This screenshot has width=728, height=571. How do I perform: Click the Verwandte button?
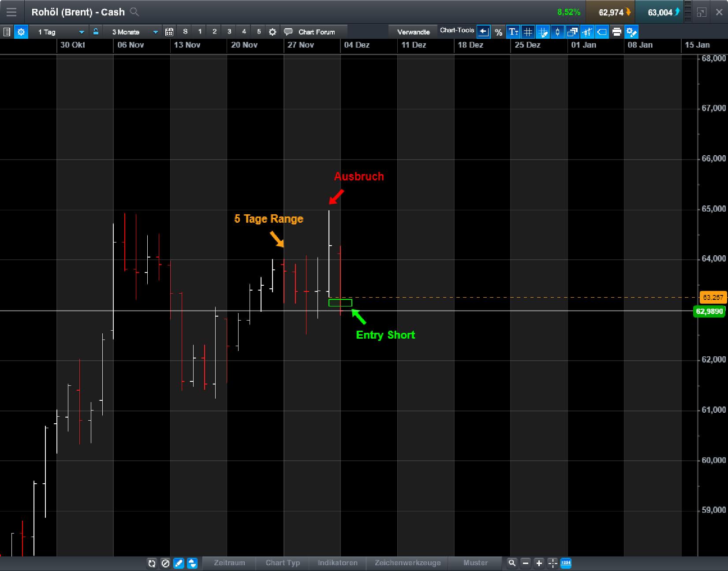point(414,31)
